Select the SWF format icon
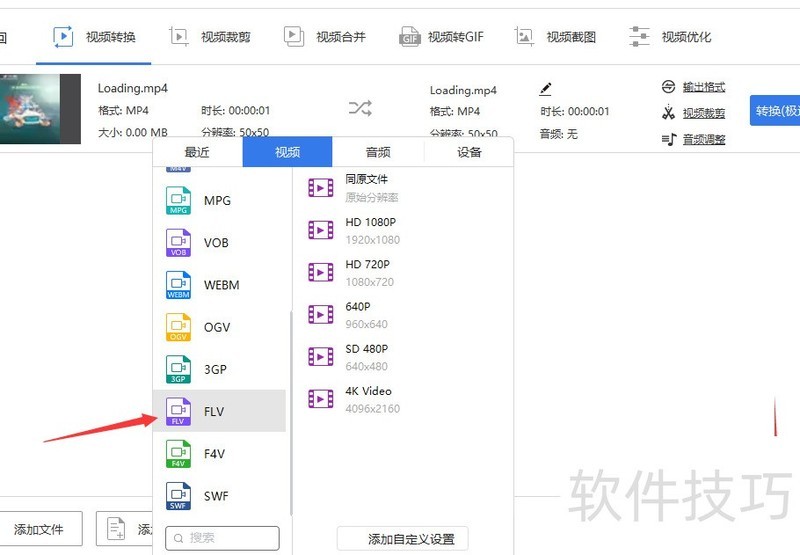This screenshot has height=555, width=800. [178, 496]
